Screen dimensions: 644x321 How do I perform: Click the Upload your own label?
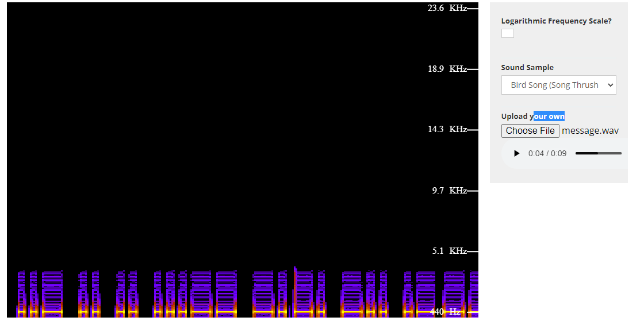click(x=532, y=117)
